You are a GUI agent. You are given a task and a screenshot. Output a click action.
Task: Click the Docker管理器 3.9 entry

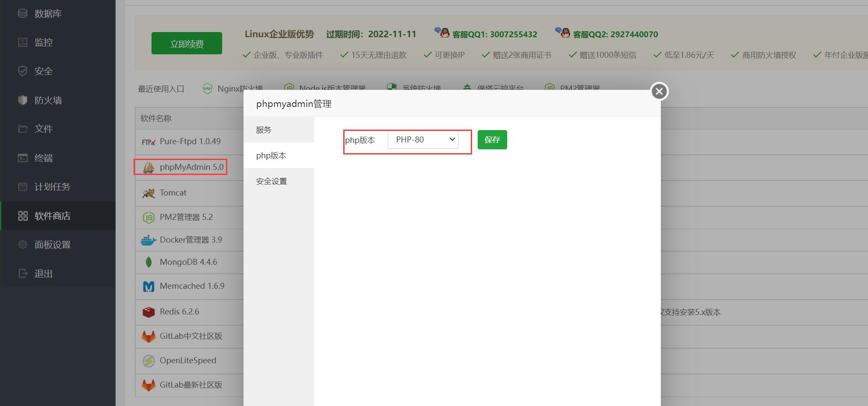[191, 240]
